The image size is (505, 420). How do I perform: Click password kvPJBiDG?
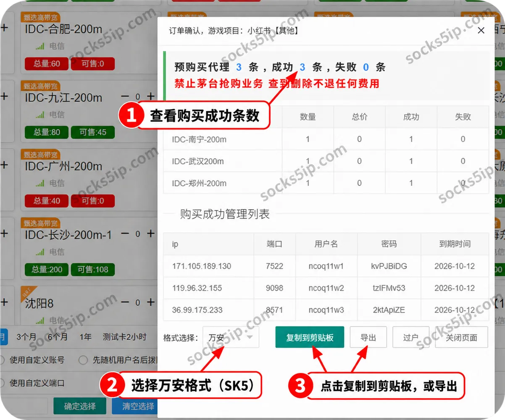tap(389, 266)
